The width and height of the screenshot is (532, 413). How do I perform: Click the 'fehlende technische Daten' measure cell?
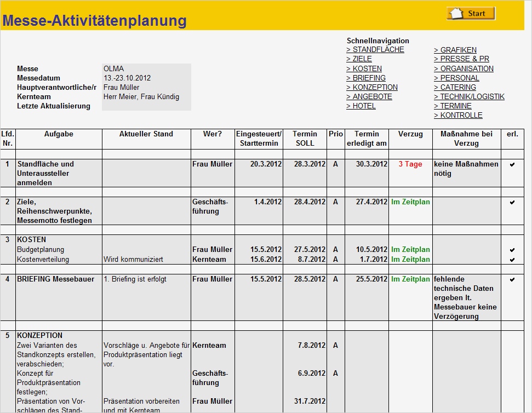(466, 297)
